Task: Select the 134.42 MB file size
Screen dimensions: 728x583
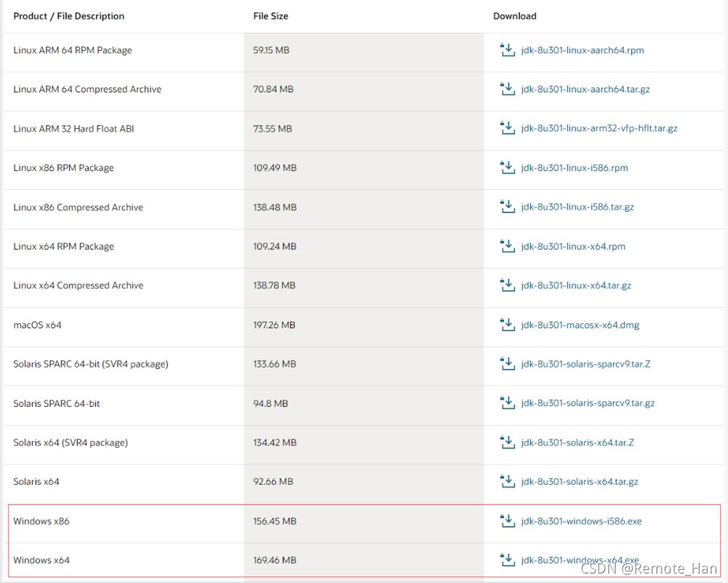Action: click(275, 443)
